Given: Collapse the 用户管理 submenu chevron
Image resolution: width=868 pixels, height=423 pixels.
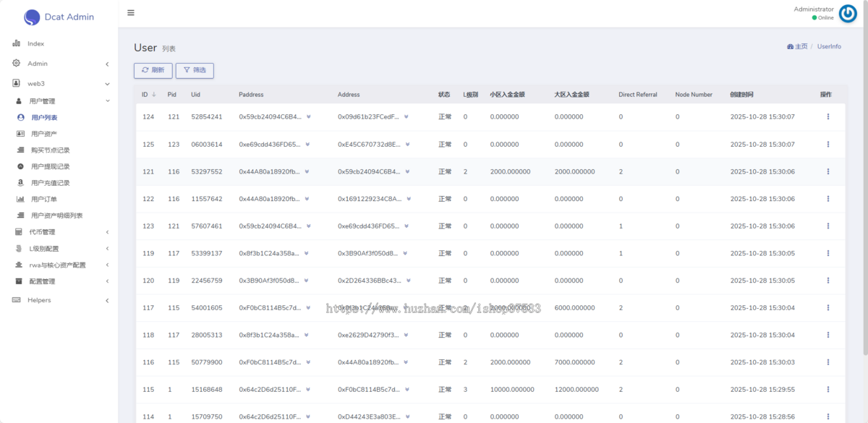Looking at the screenshot, I should tap(107, 101).
